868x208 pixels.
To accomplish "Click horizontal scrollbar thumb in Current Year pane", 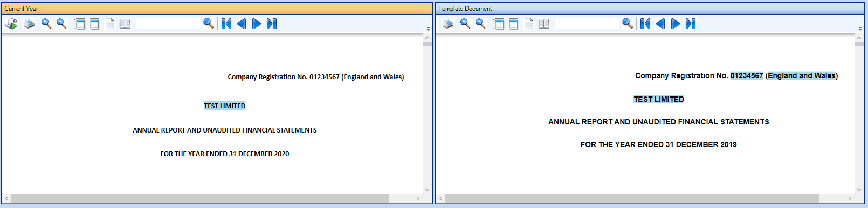I will pos(200,199).
